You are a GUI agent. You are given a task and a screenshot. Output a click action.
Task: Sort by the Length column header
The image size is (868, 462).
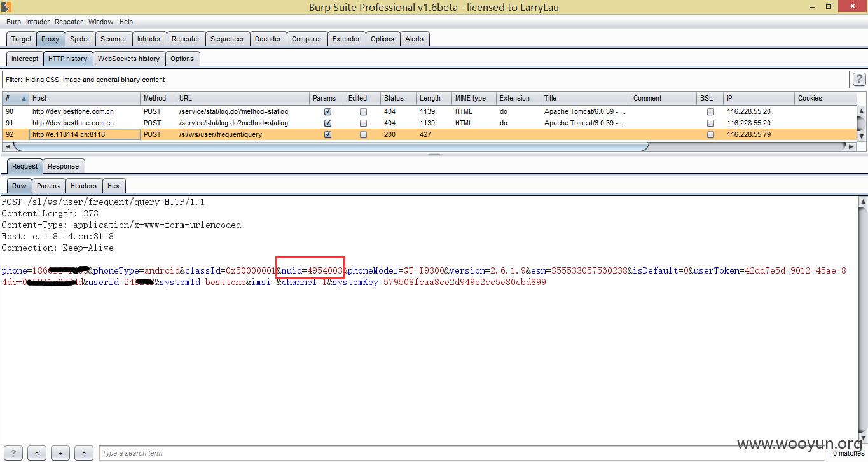coord(433,98)
